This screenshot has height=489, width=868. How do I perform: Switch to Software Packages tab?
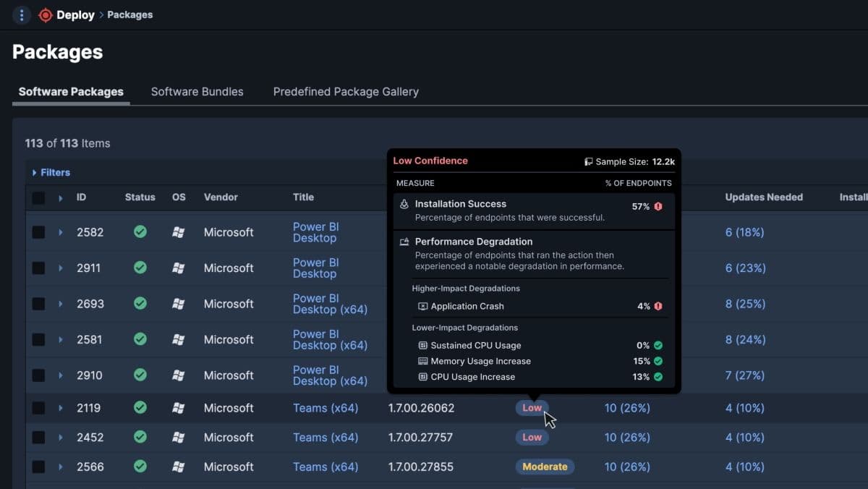click(71, 92)
